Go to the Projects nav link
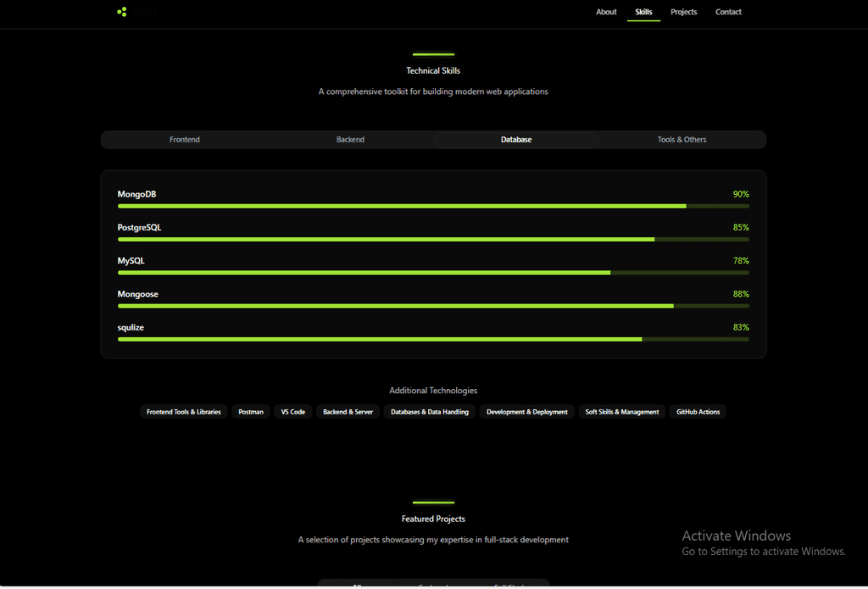Image resolution: width=868 pixels, height=589 pixels. coord(683,12)
